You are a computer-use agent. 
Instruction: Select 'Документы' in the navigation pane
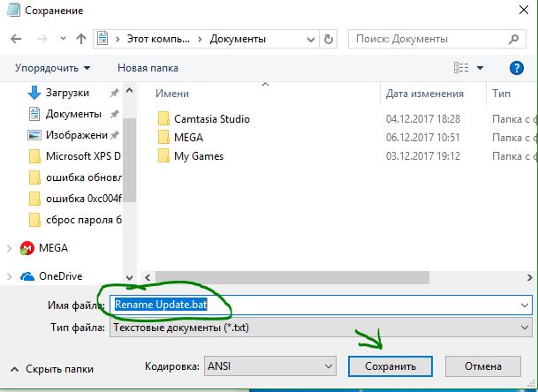coord(73,114)
